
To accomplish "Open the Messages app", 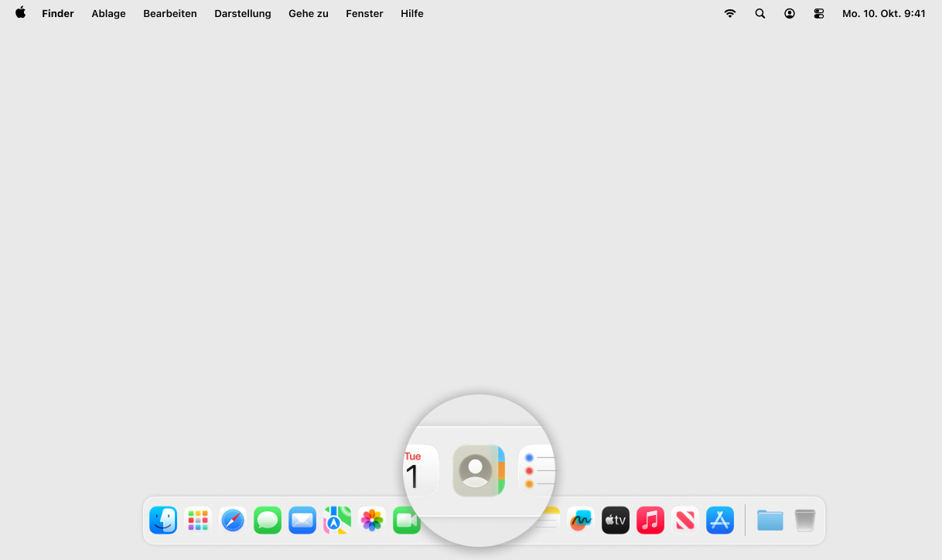I will [268, 521].
